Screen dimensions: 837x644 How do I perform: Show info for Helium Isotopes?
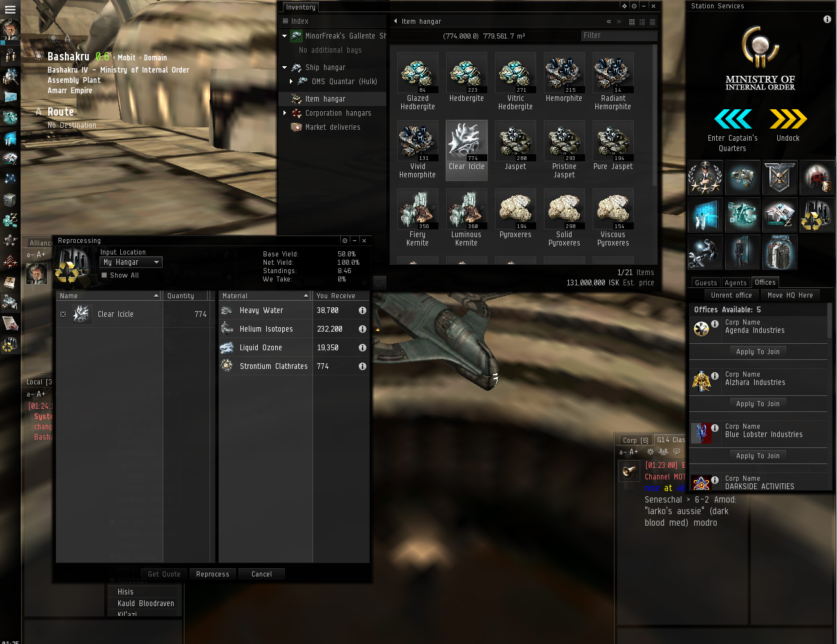pos(363,329)
